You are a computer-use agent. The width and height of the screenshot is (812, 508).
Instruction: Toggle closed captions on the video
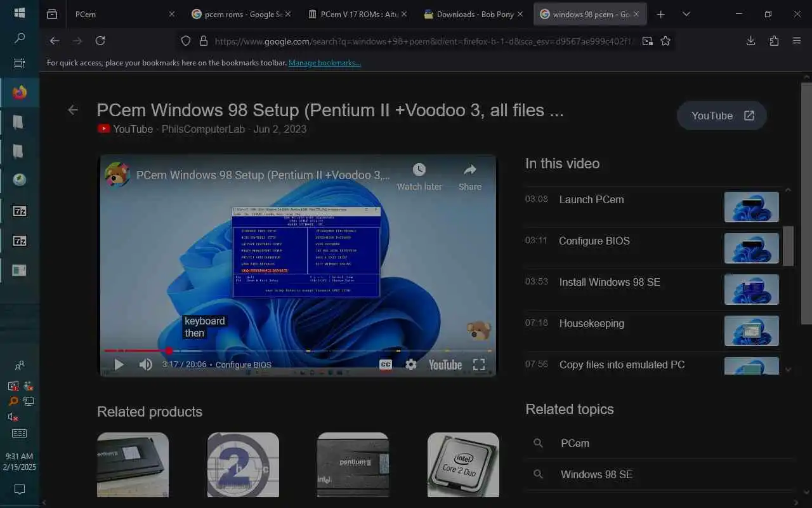(385, 364)
